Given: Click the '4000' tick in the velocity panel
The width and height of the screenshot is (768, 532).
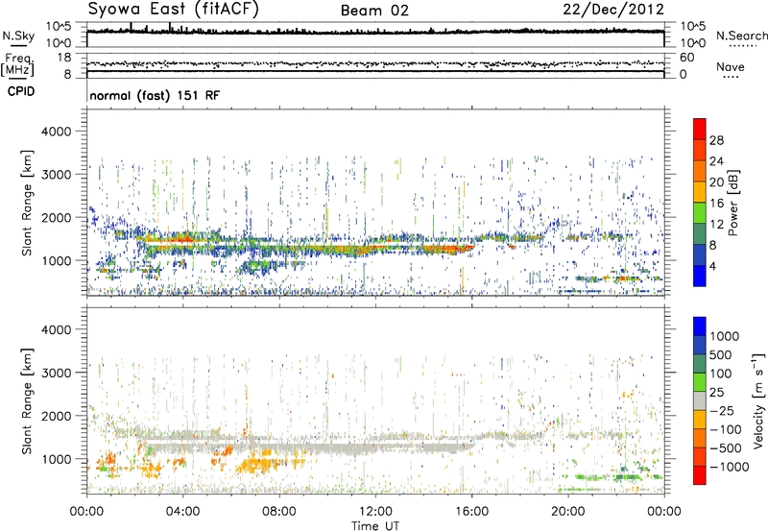Looking at the screenshot, I should [57, 329].
